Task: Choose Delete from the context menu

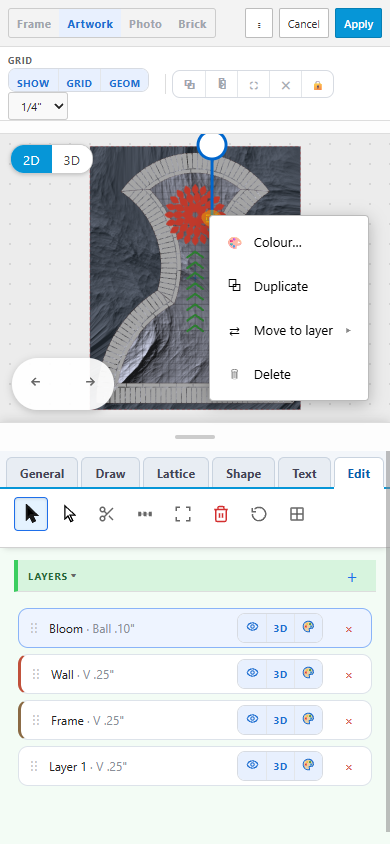Action: click(289, 375)
